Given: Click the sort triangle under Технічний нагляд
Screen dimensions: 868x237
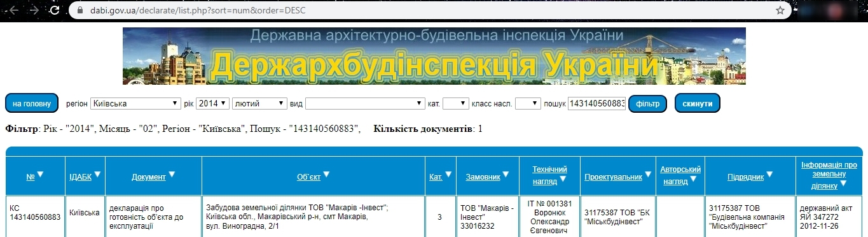Looking at the screenshot, I should click(563, 179).
